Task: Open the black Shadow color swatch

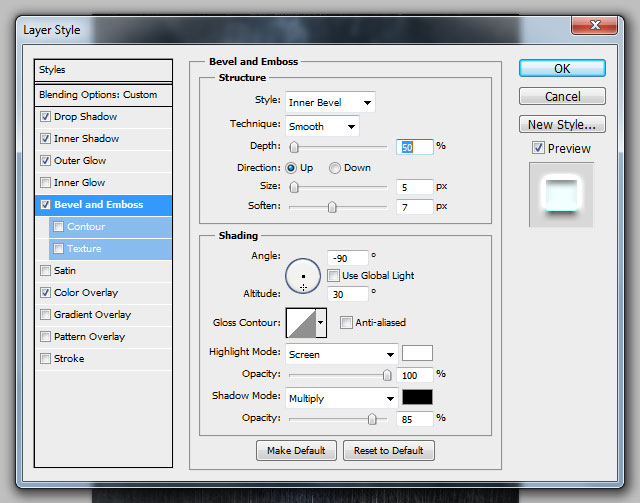Action: click(x=417, y=397)
